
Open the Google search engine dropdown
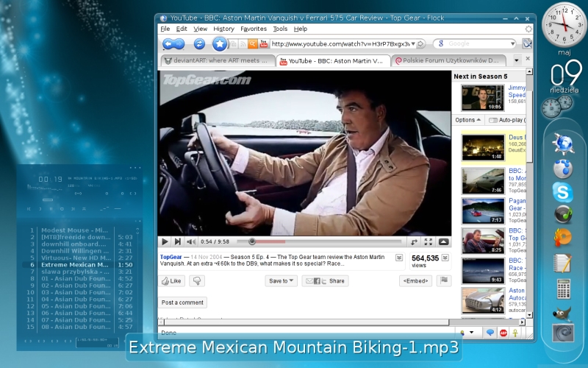512,44
